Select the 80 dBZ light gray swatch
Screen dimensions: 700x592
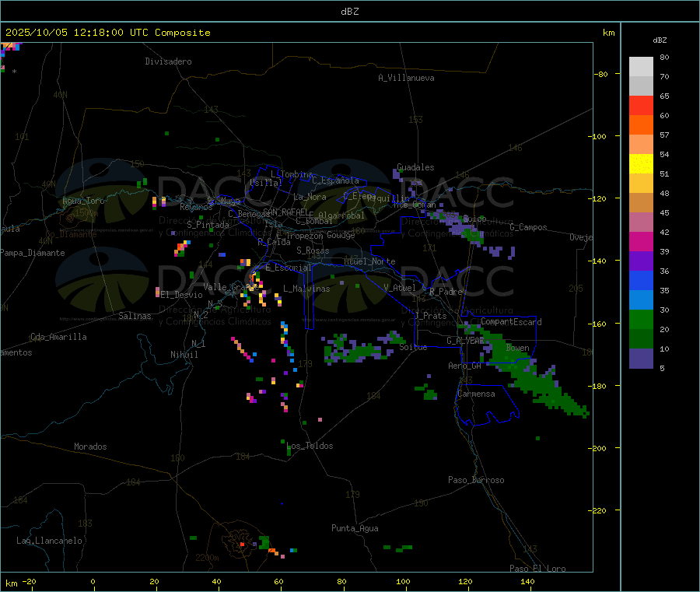coord(641,67)
